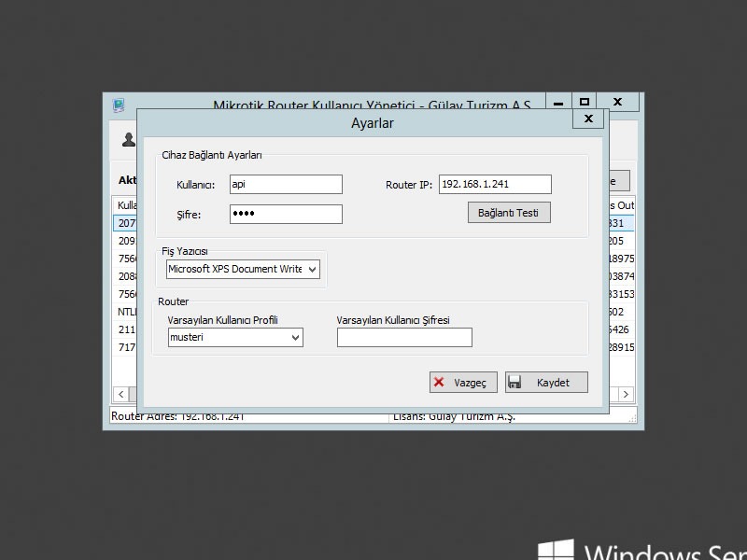Click the red X icon on Vazgeç
Screen dimensions: 747x560
point(439,383)
